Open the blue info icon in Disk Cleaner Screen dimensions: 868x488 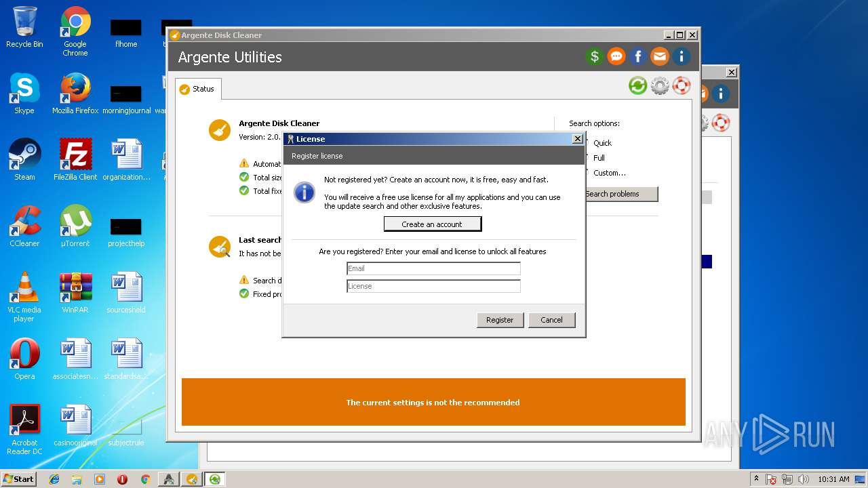681,57
